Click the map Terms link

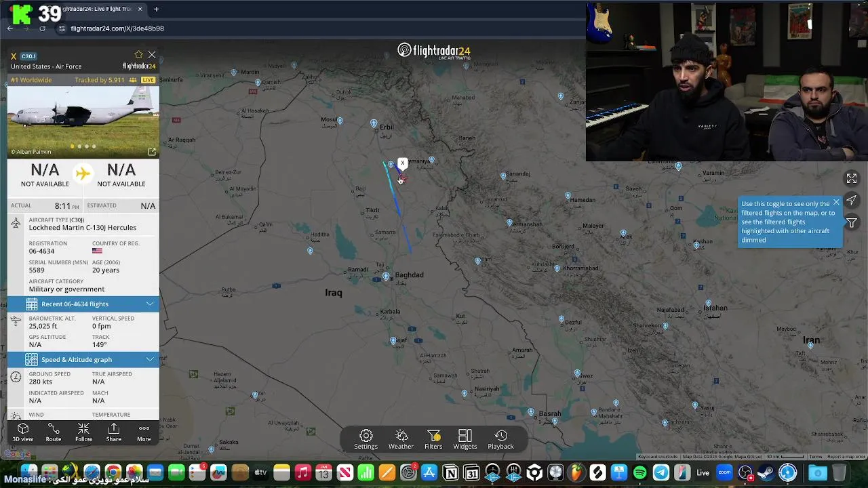816,457
